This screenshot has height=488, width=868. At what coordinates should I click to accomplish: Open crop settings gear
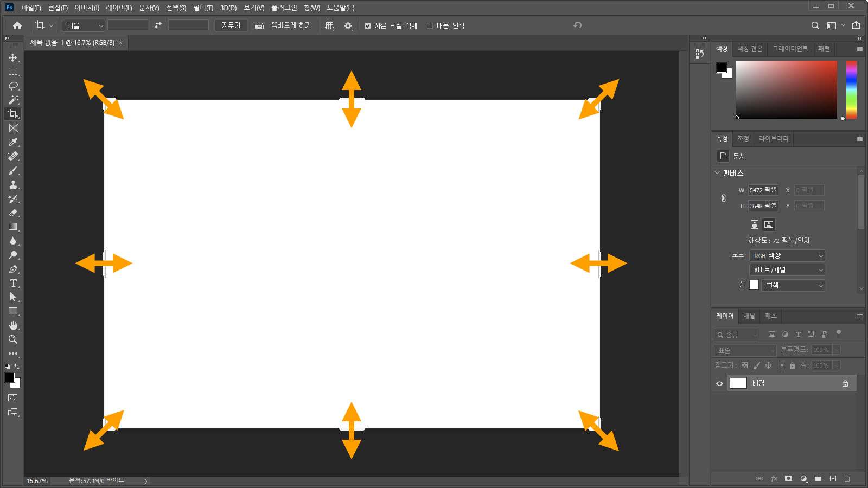348,25
